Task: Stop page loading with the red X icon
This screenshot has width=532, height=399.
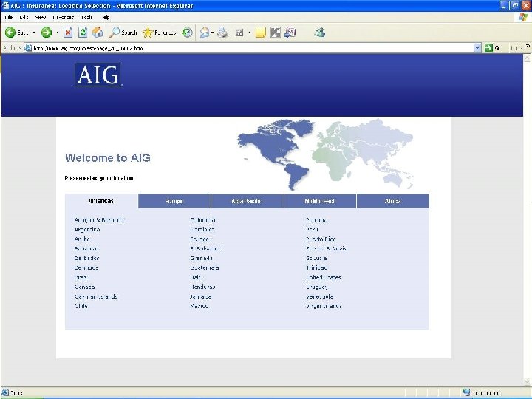Action: [x=68, y=33]
